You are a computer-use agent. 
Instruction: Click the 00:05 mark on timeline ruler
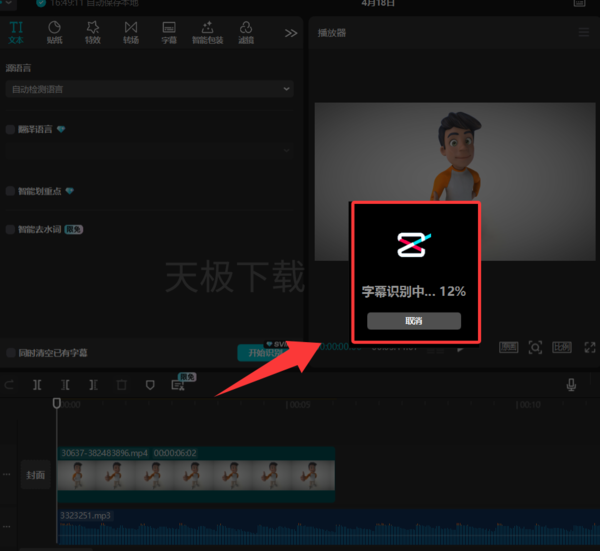[298, 405]
